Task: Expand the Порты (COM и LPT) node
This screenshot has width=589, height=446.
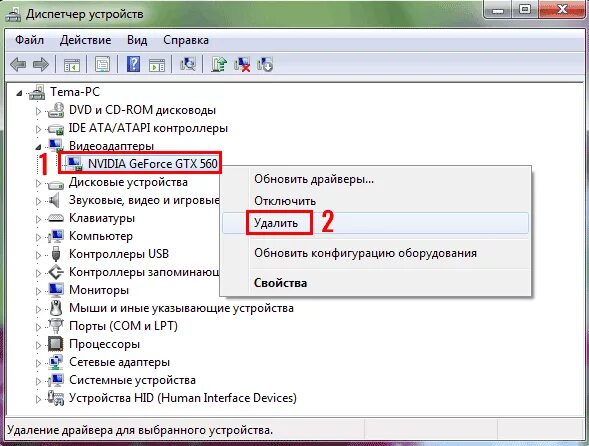Action: tap(38, 327)
